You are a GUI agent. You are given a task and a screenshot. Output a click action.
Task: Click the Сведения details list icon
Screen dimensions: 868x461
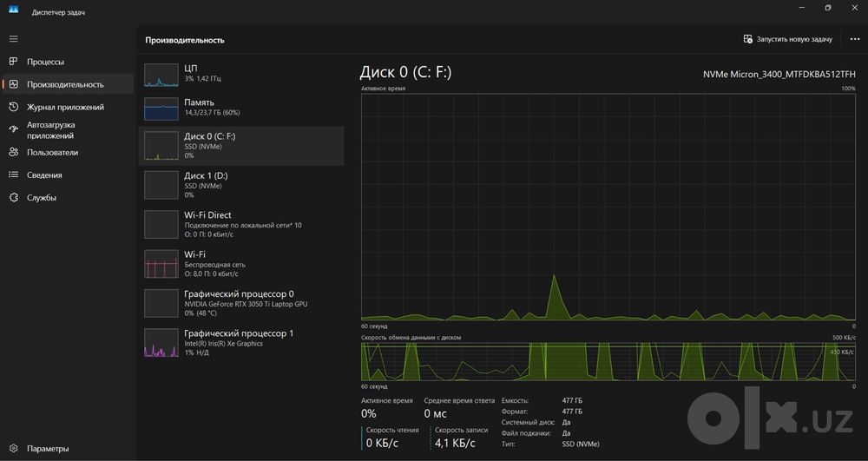(x=14, y=175)
